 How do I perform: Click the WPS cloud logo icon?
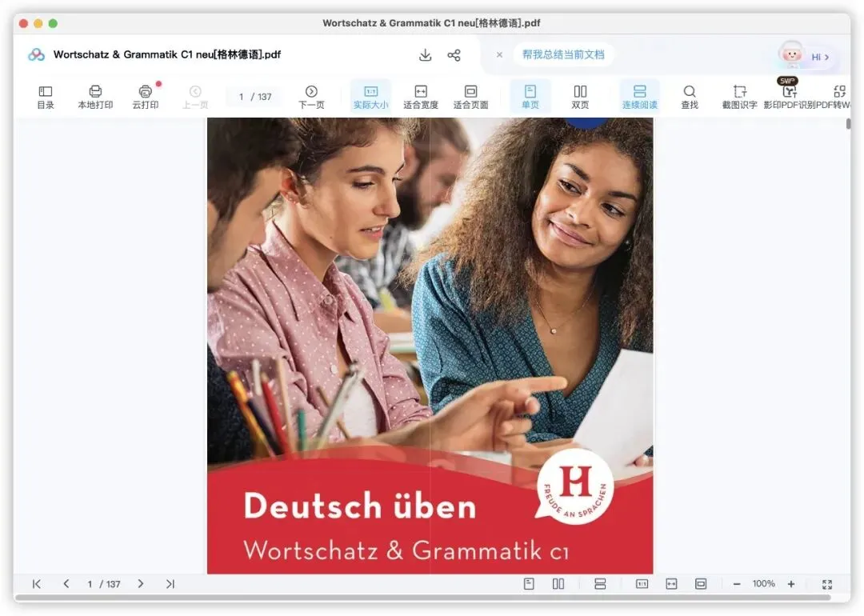(x=36, y=54)
